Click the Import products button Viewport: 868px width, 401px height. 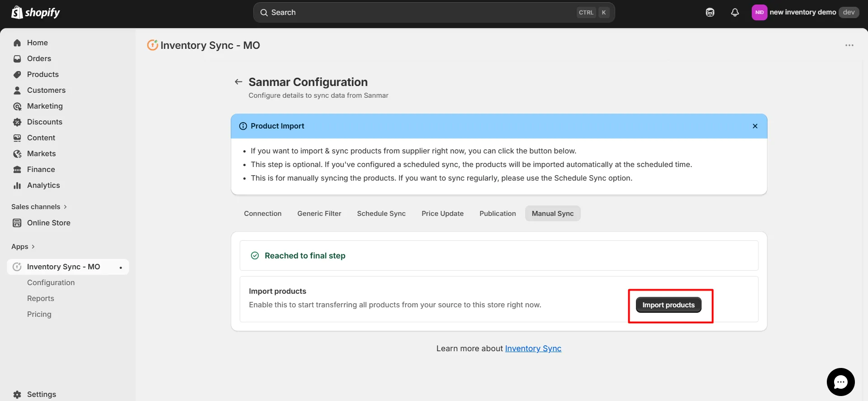pyautogui.click(x=669, y=305)
